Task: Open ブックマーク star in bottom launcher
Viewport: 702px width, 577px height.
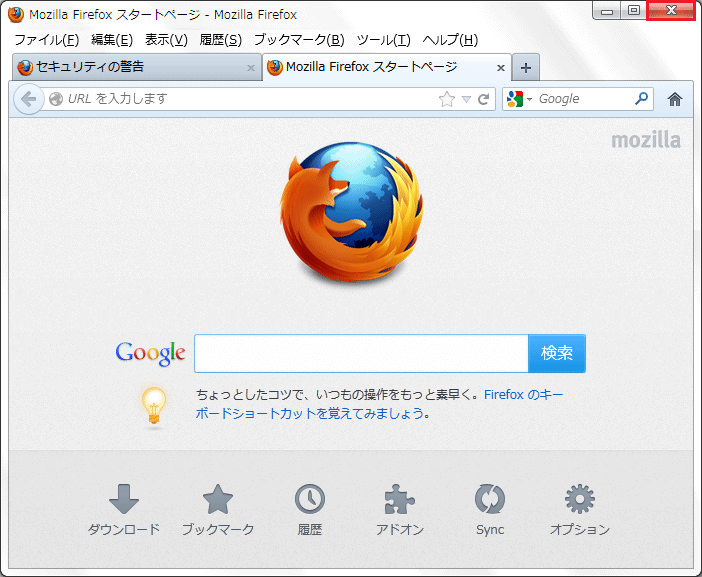Action: 218,510
